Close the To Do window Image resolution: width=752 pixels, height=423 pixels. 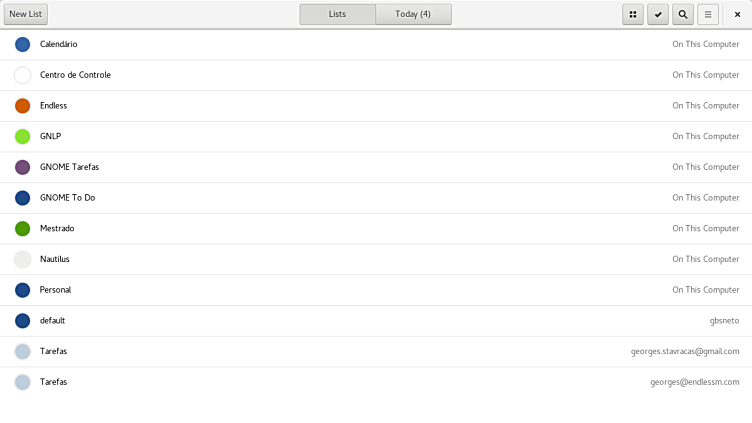(x=738, y=14)
